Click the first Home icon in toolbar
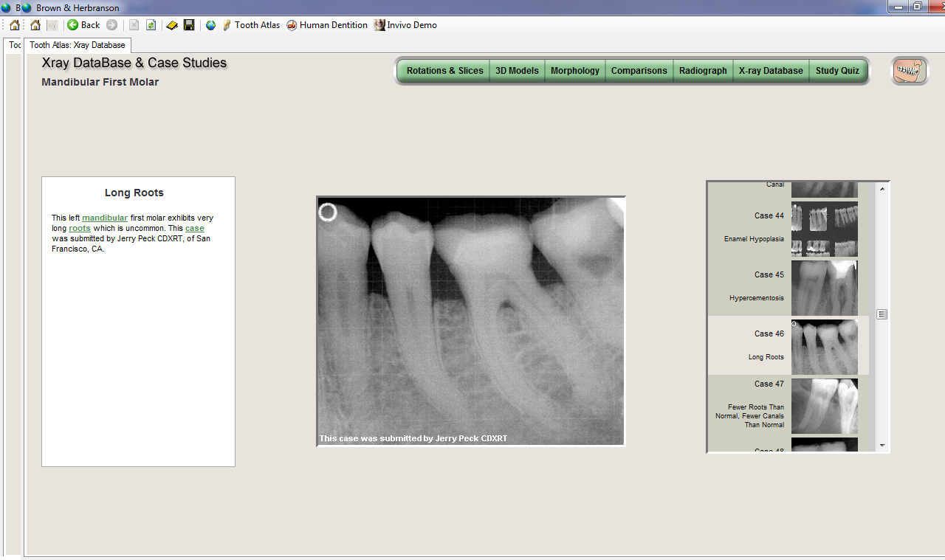Screen dimensions: 945x560 tap(15, 25)
